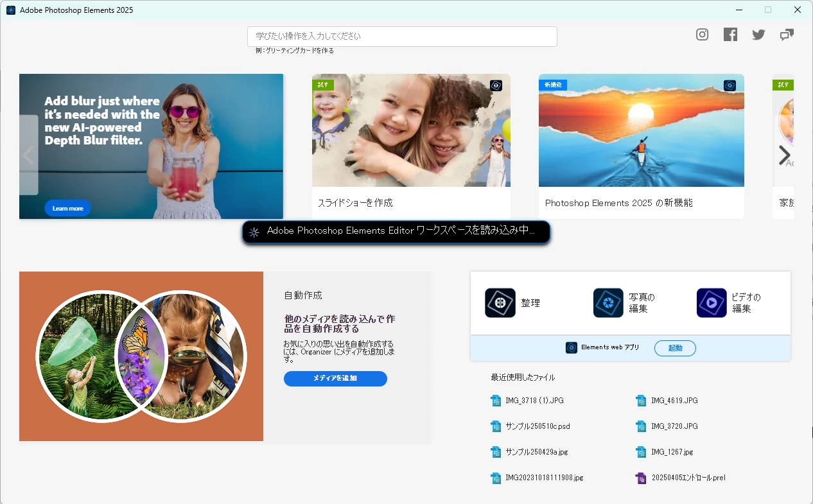
Task: Click the Elements web app icon
Action: coord(572,347)
